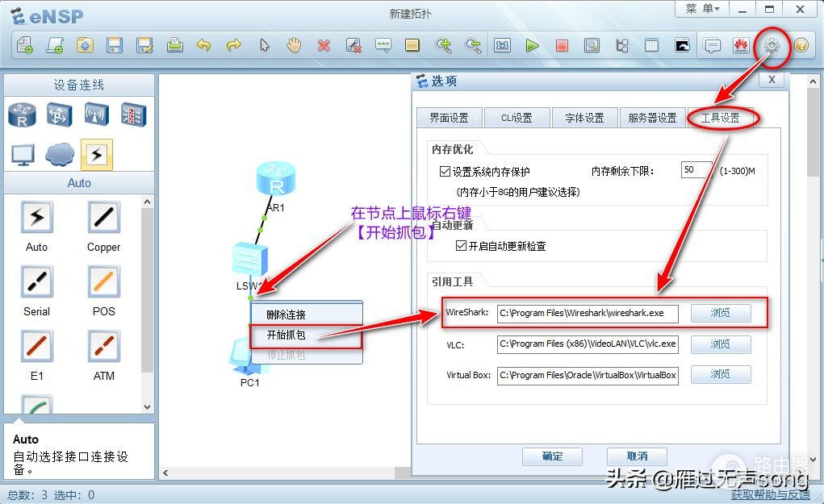Open the settings gear icon
This screenshot has height=504, width=824.
point(772,46)
